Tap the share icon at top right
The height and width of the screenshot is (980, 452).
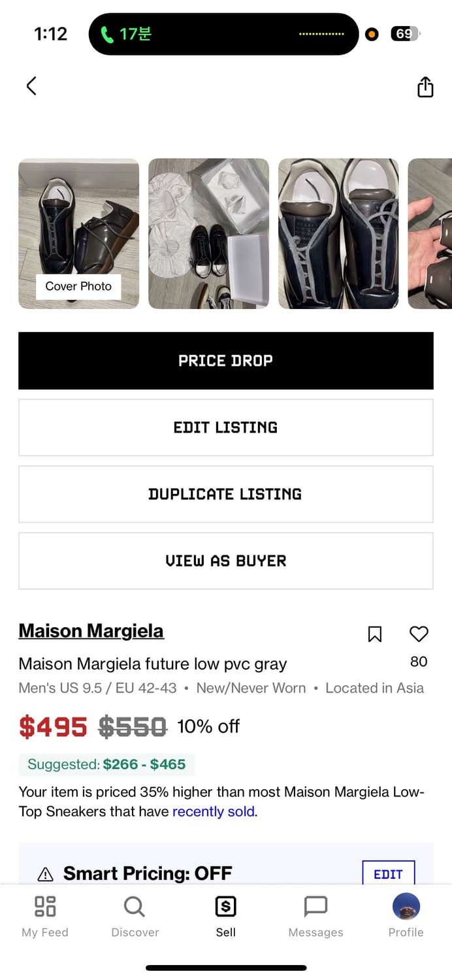425,86
